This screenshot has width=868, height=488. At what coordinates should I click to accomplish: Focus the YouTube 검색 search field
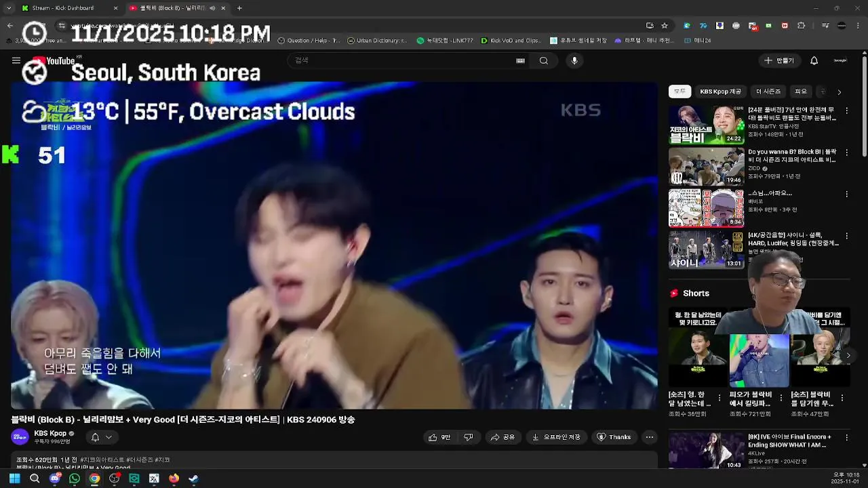click(x=407, y=60)
